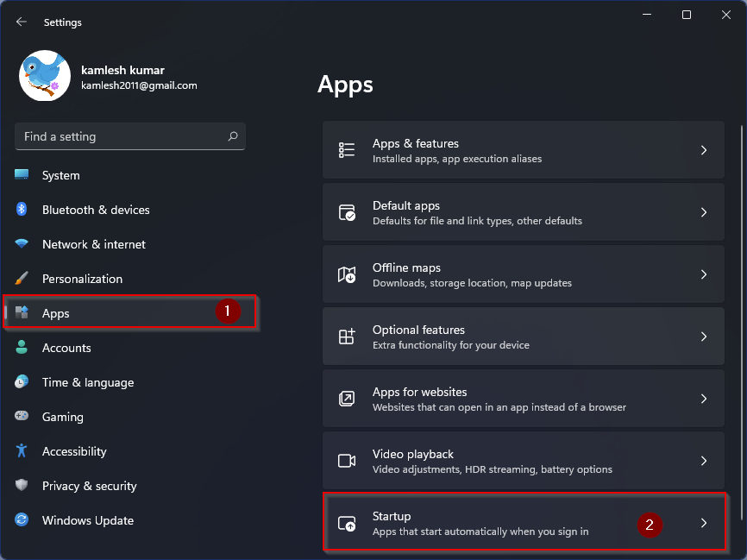Select the Network & internet wifi icon
The image size is (747, 560).
(x=22, y=244)
